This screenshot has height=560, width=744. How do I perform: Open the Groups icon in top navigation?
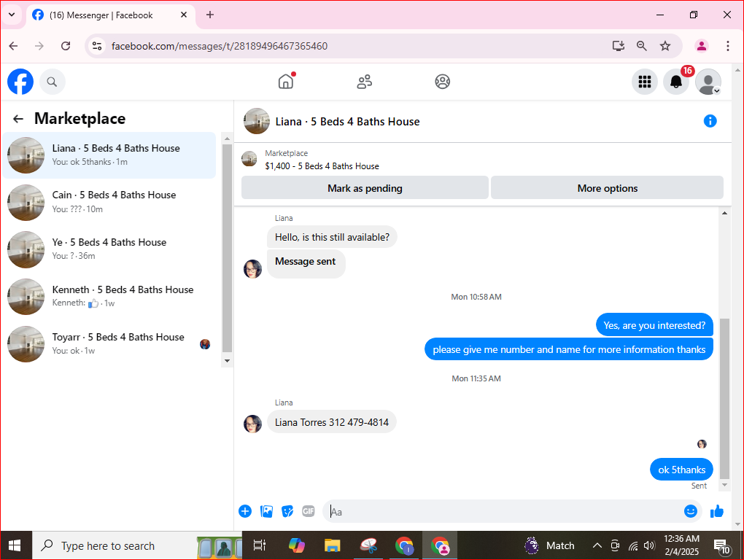click(x=442, y=82)
